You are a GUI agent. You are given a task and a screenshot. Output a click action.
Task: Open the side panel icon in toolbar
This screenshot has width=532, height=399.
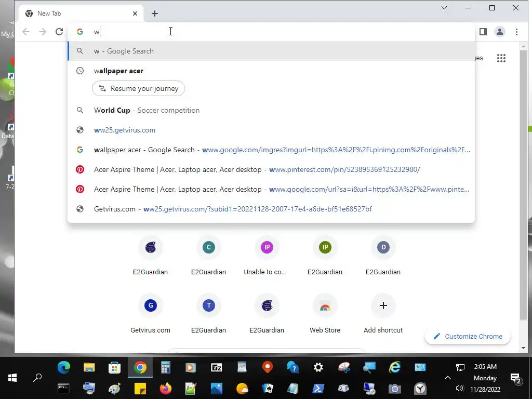tap(483, 32)
